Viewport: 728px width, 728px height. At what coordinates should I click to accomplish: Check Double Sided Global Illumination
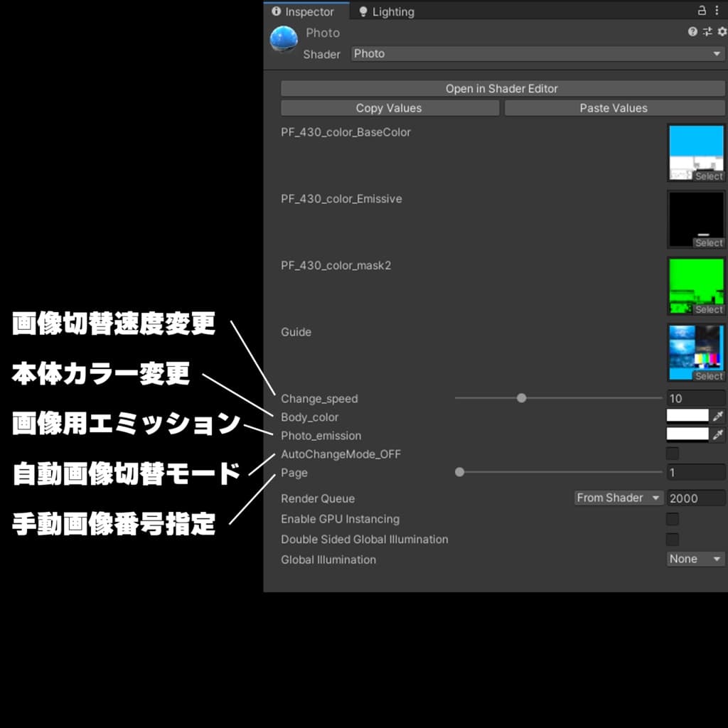coord(672,540)
